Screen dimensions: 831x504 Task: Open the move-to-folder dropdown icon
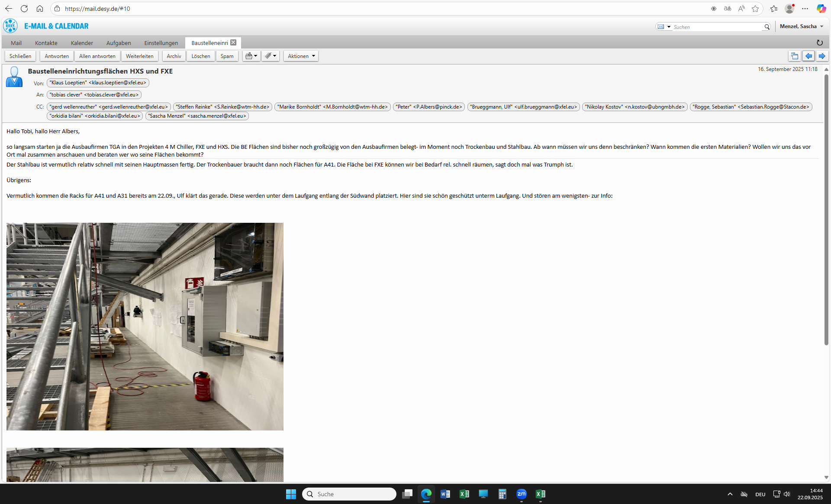pos(251,56)
